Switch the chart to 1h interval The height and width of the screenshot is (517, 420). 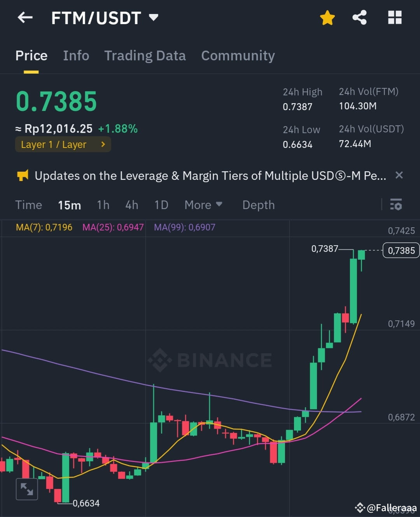pos(103,205)
